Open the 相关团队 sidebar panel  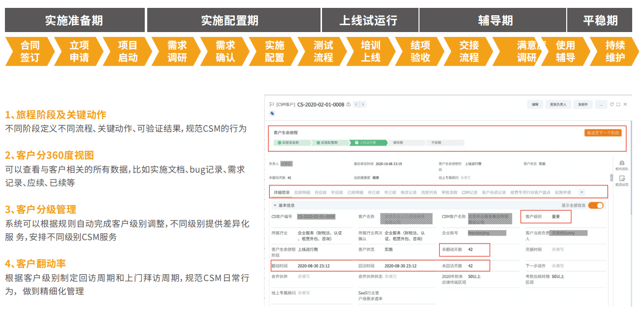[622, 165]
